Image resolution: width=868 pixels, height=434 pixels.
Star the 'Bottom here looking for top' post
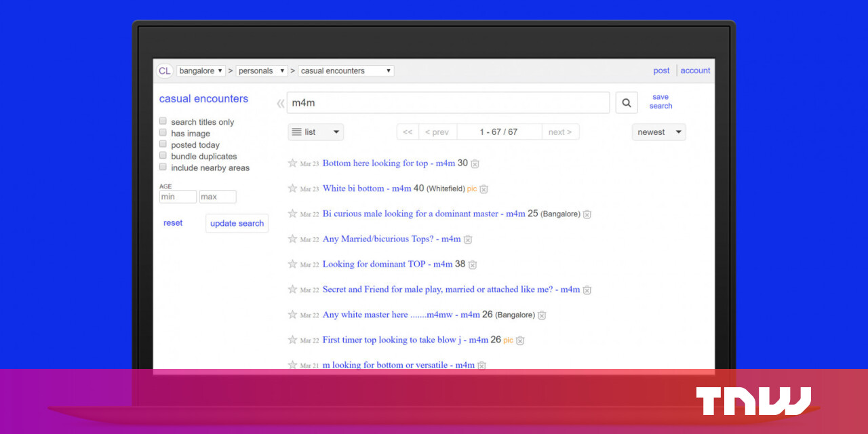click(x=292, y=163)
